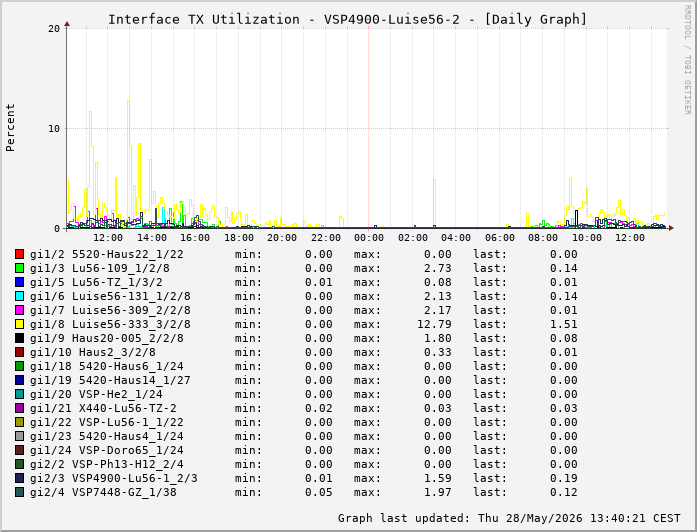Screen dimensions: 697x532
Task: Click the purple swatch for gi1/21 X440-Lu56-TZ-2
Action: point(19,408)
